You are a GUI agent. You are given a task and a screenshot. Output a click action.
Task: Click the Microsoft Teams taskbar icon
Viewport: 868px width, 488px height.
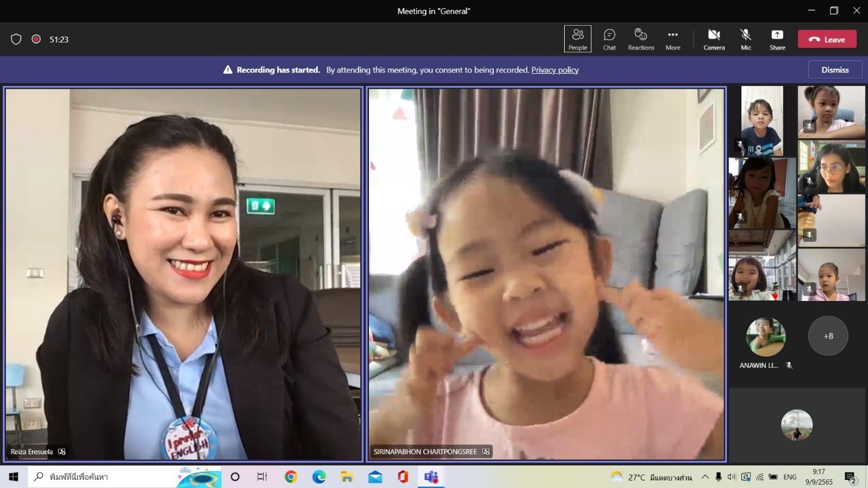[x=431, y=477]
